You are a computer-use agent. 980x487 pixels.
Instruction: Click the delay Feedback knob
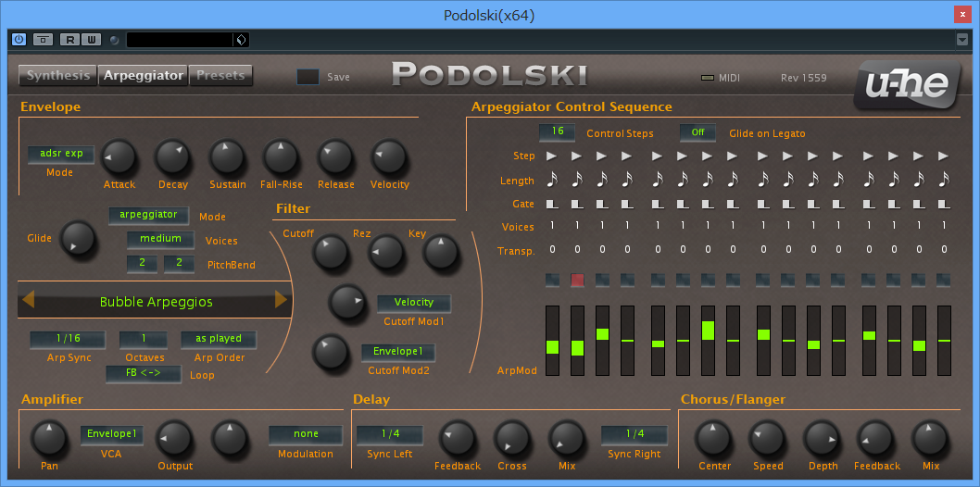458,438
